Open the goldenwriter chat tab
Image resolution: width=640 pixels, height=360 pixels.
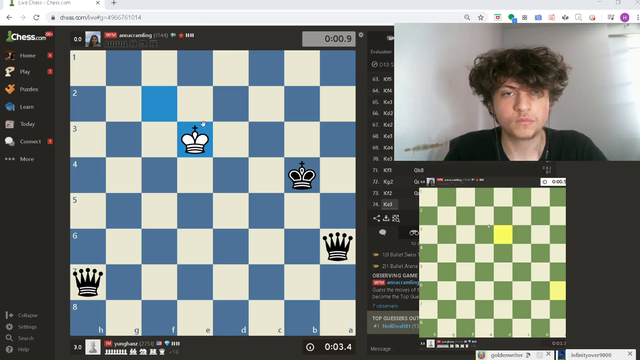click(x=507, y=355)
